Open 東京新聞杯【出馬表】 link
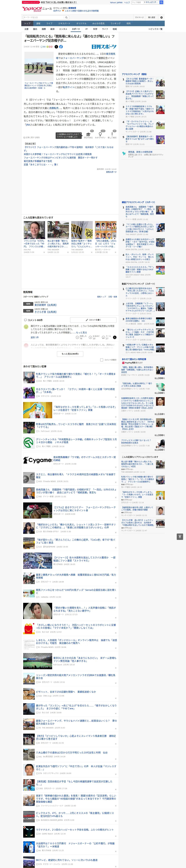This screenshot has width=186, height=868. coord(46,305)
